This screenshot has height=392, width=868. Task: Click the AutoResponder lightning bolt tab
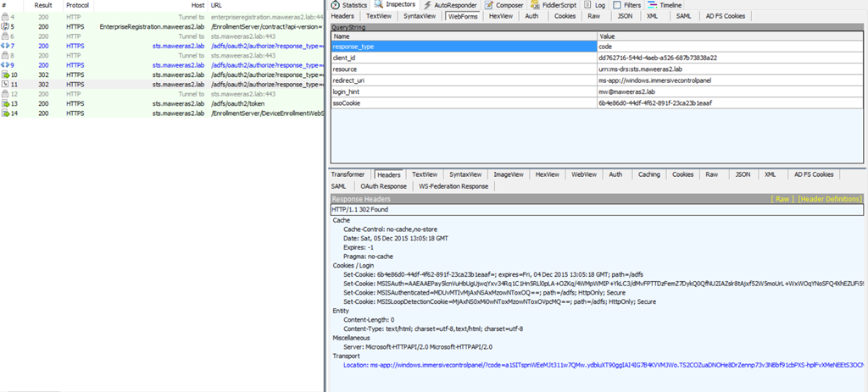click(x=457, y=5)
